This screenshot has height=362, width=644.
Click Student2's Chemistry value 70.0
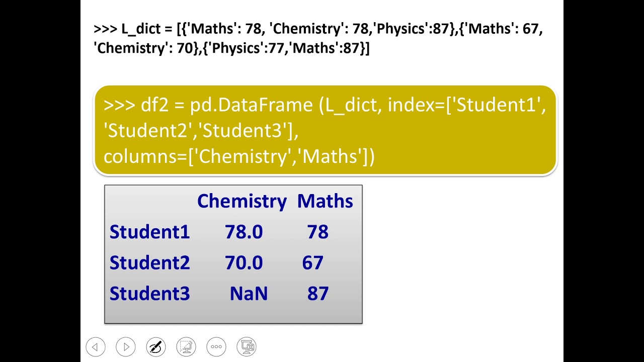244,263
